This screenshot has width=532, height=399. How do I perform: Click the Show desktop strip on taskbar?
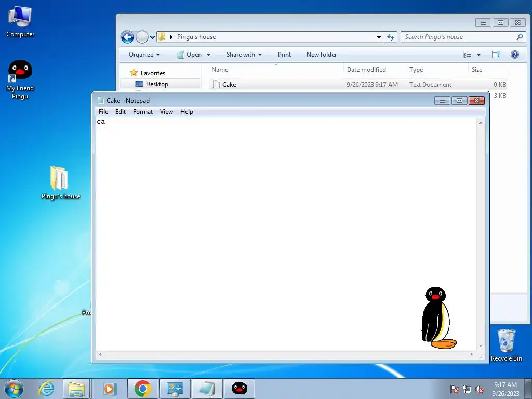(528, 389)
